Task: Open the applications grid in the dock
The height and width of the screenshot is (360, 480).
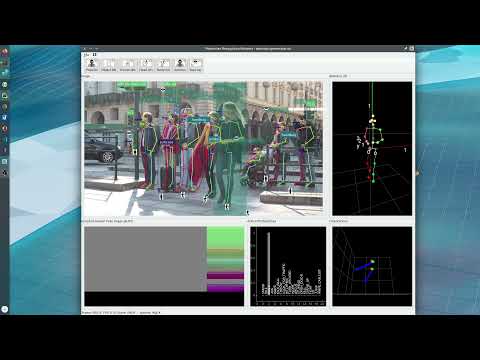Action: [x=5, y=309]
